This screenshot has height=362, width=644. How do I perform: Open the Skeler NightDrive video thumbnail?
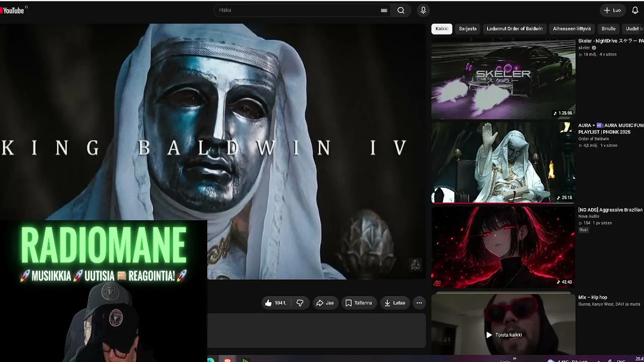click(503, 79)
